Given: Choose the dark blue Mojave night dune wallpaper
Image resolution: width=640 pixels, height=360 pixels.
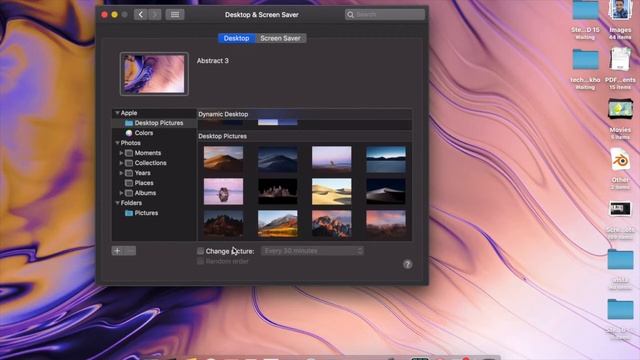Looking at the screenshot, I should [278, 159].
